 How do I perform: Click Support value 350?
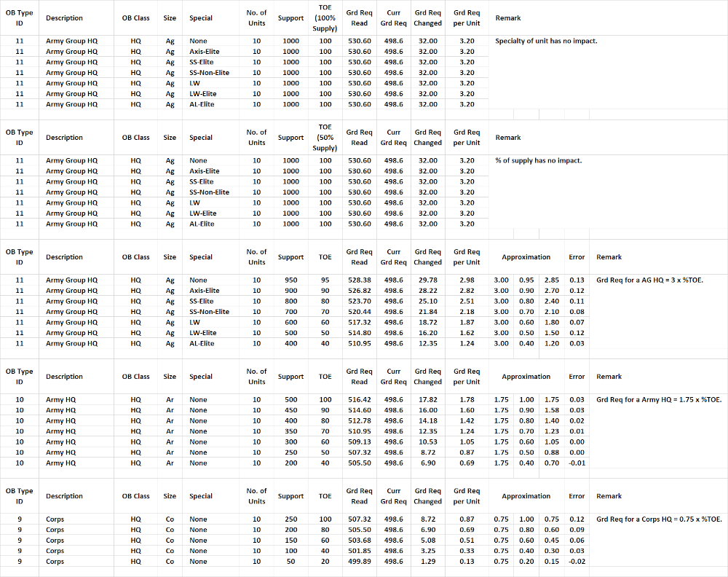pos(290,431)
